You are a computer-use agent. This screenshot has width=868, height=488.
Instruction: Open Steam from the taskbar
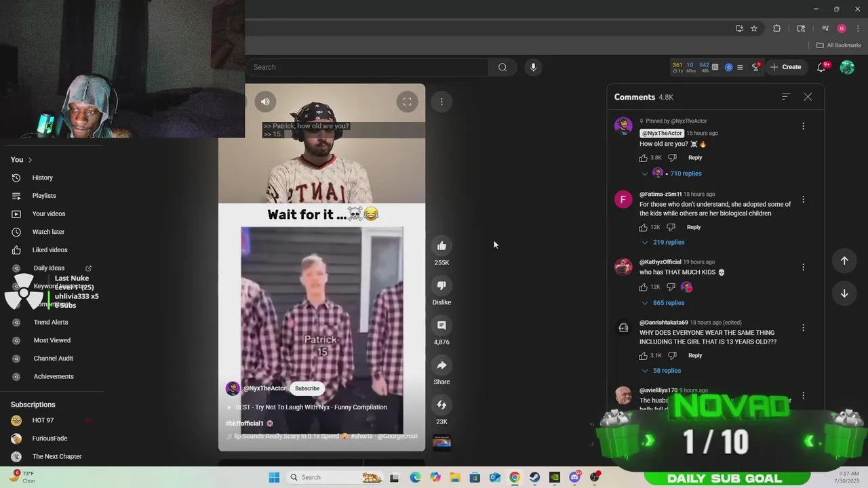click(535, 477)
